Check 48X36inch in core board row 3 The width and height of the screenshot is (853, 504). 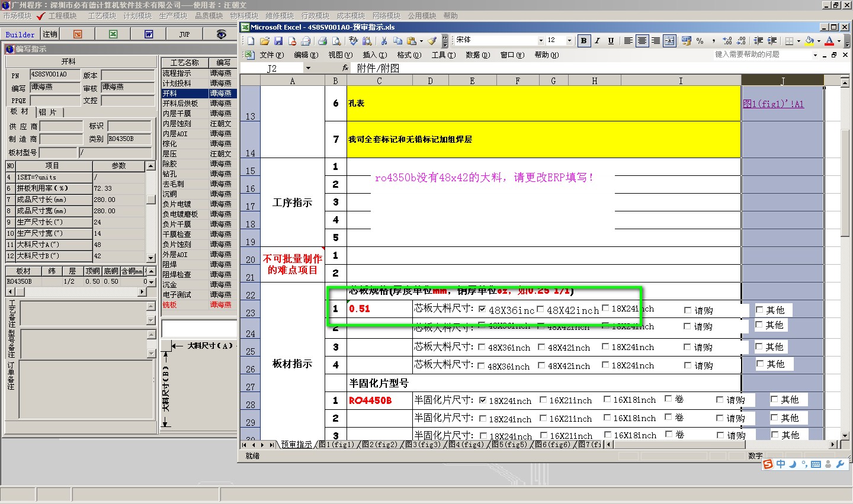482,347
